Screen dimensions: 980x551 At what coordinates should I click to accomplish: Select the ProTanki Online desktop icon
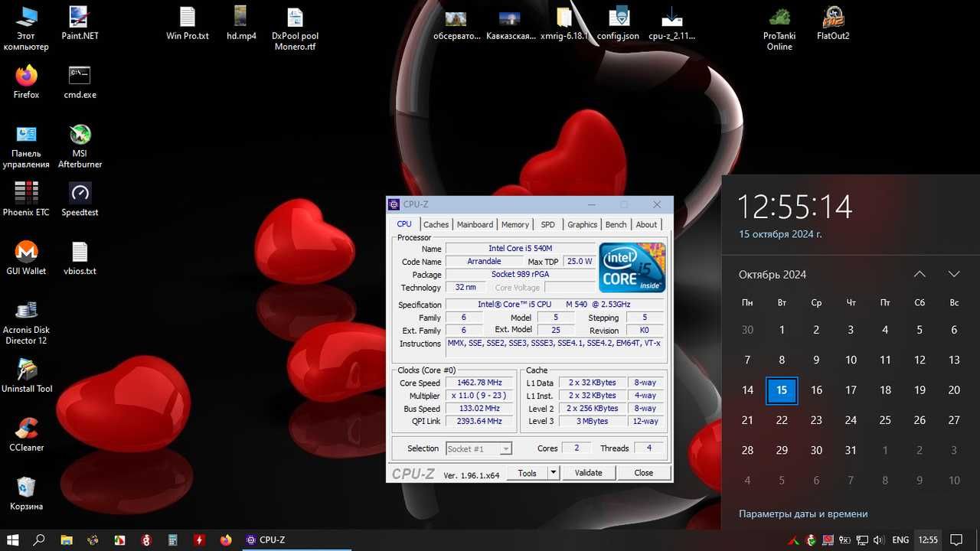pos(779,28)
